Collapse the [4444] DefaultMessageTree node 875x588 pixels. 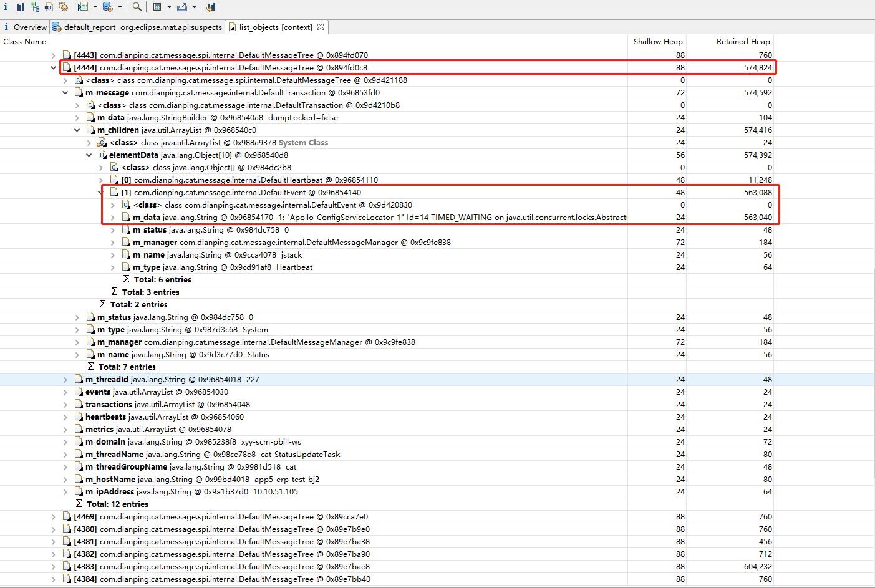(x=53, y=67)
